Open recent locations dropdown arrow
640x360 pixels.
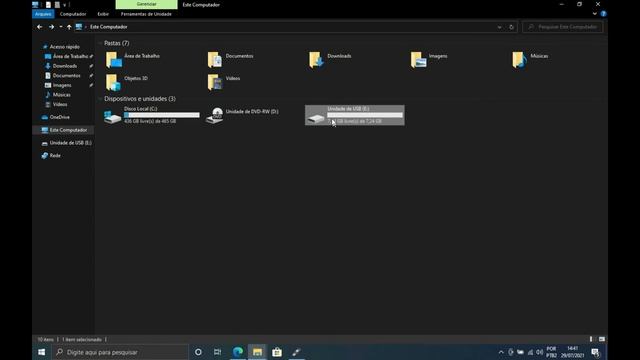click(x=61, y=27)
